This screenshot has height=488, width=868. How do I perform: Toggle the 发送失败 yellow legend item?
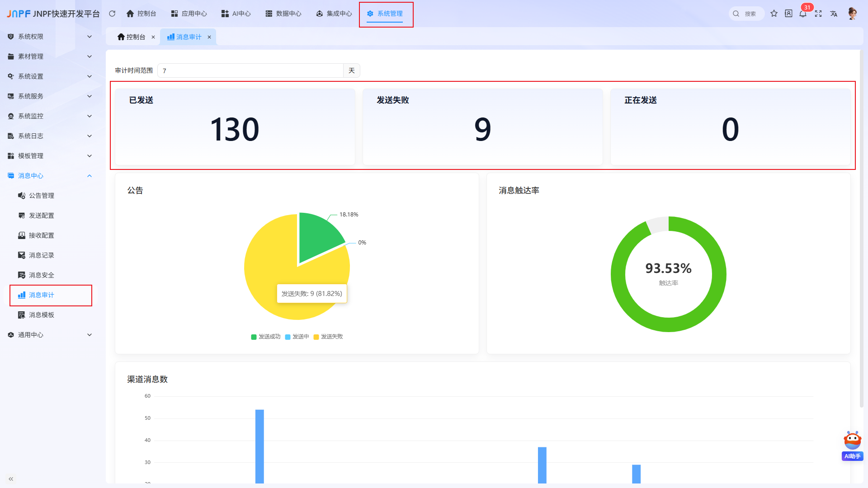[x=328, y=337]
